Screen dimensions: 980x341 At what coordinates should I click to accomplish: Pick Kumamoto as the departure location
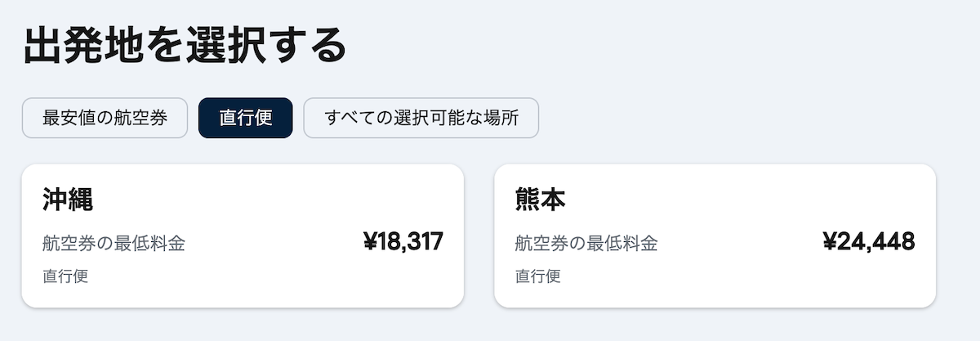click(x=715, y=236)
